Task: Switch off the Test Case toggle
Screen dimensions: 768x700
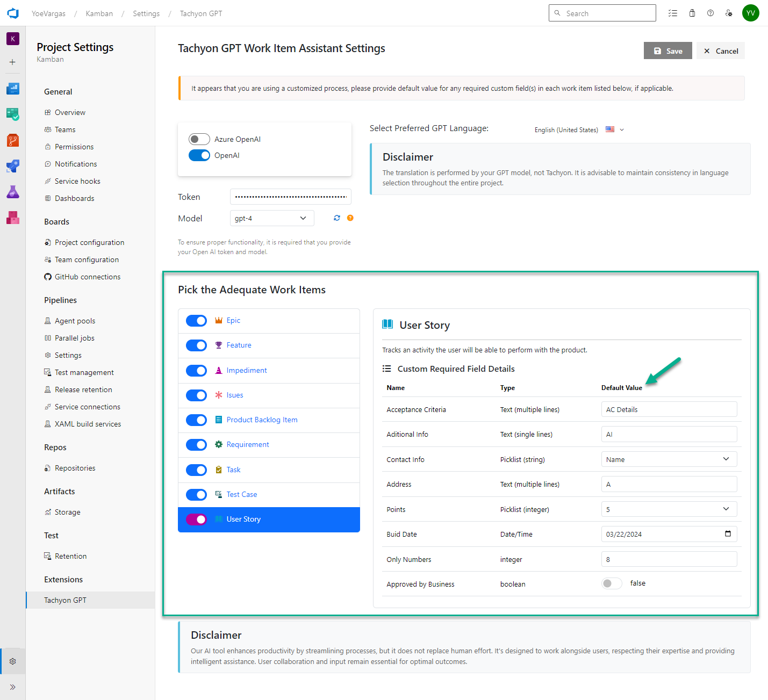Action: [196, 494]
